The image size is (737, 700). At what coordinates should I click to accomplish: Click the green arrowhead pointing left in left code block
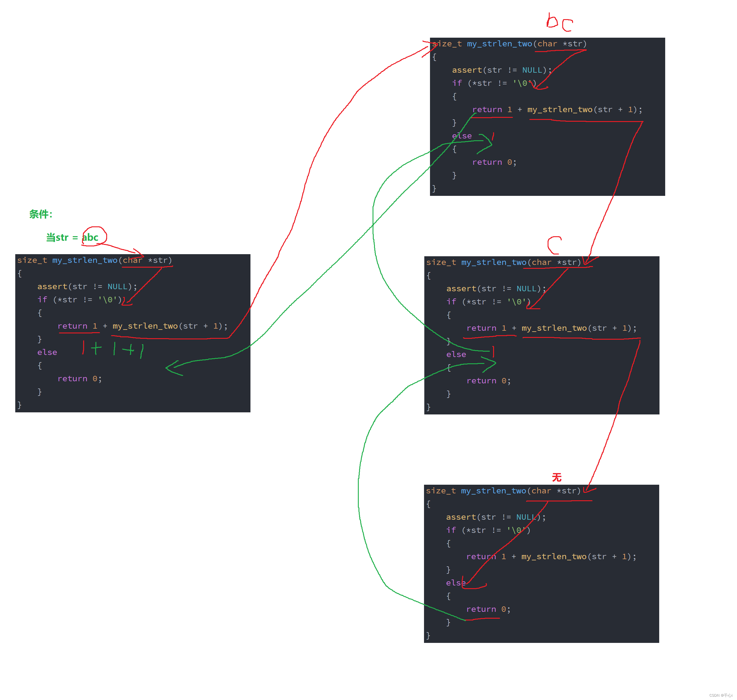(x=172, y=368)
